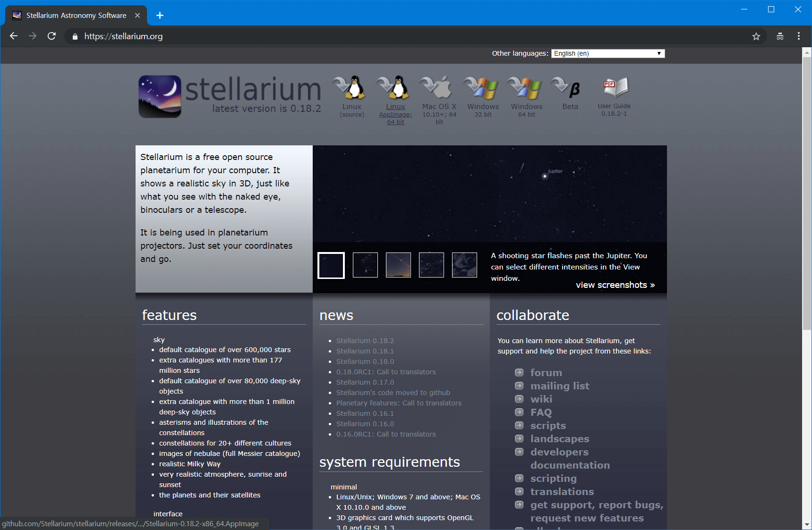Download the Linux source package icon
The height and width of the screenshot is (530, 812).
[351, 88]
